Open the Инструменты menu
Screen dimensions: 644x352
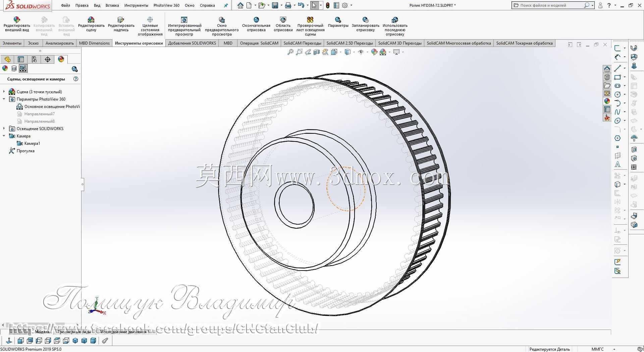[136, 5]
